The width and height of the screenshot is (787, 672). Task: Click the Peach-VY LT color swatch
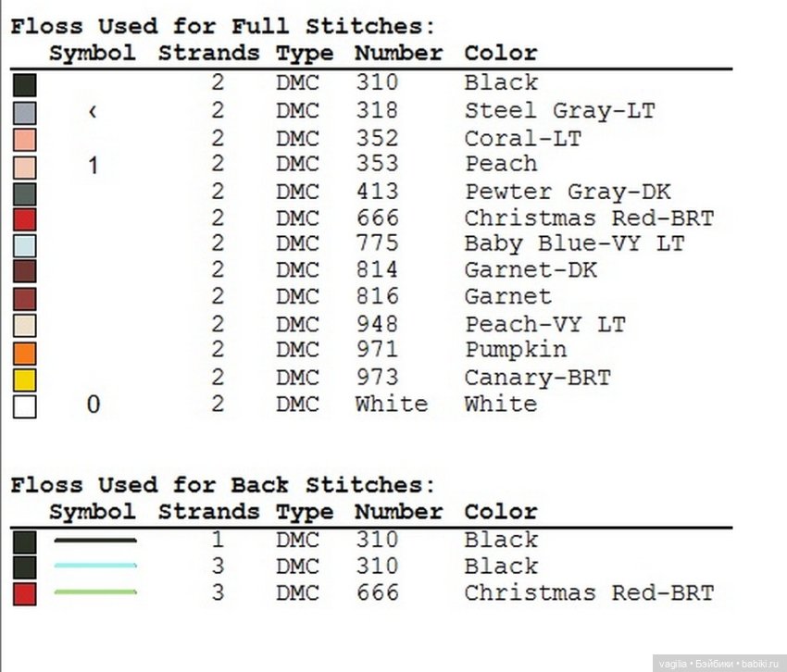pos(25,326)
